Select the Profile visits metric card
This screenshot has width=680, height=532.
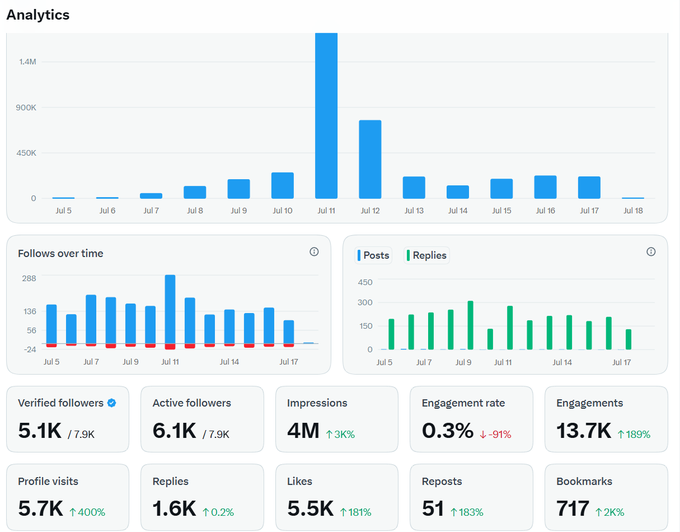pyautogui.click(x=68, y=497)
